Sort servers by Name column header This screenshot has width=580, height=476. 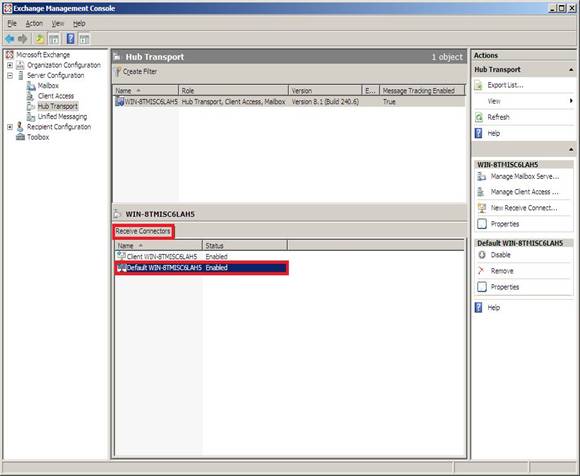[146, 91]
